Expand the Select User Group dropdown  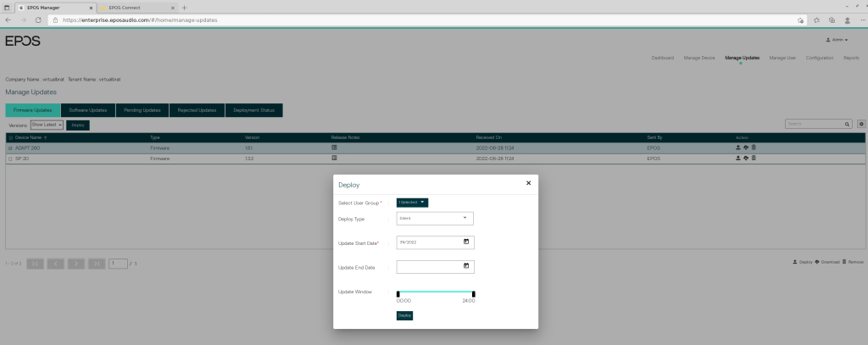click(412, 202)
